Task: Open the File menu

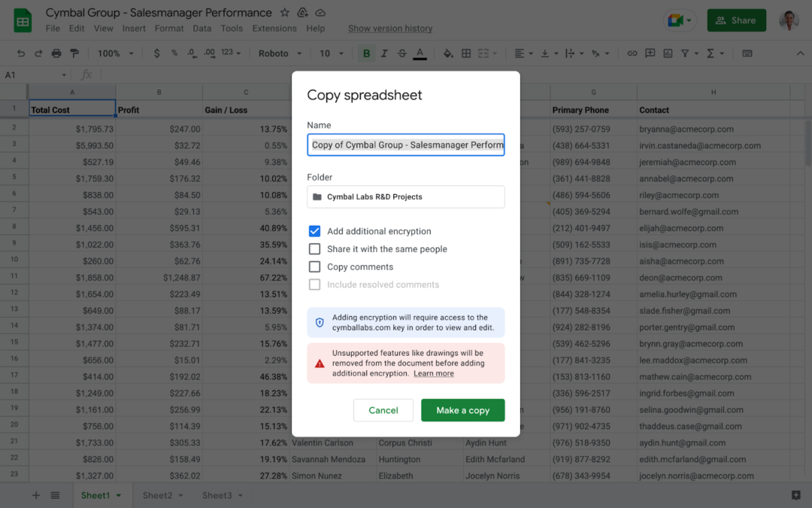Action: (x=53, y=29)
